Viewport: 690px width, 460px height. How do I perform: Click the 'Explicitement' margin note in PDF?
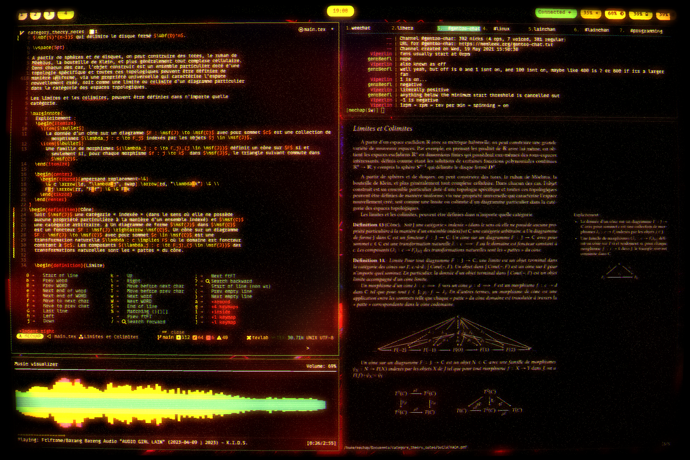586,215
